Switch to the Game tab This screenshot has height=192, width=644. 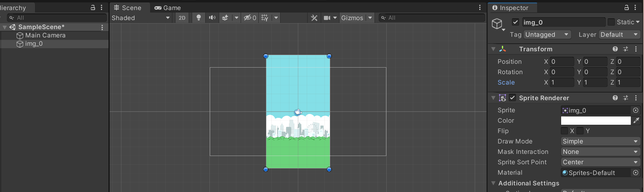(168, 8)
